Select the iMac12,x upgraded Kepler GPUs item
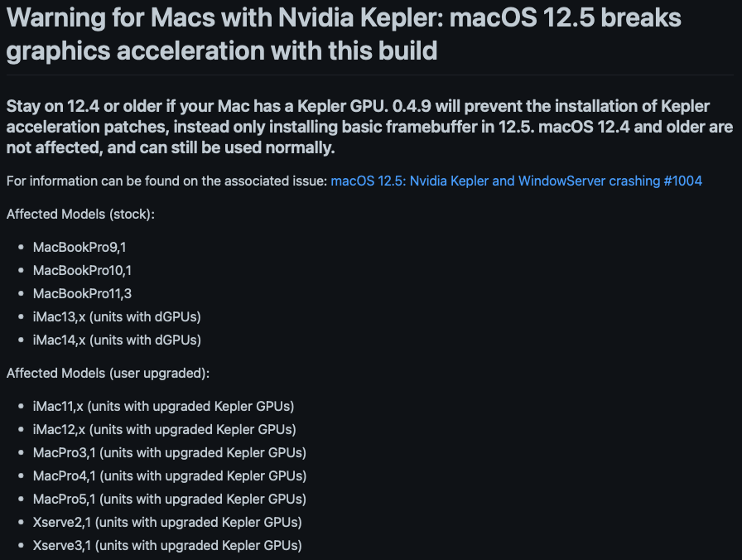 (165, 429)
